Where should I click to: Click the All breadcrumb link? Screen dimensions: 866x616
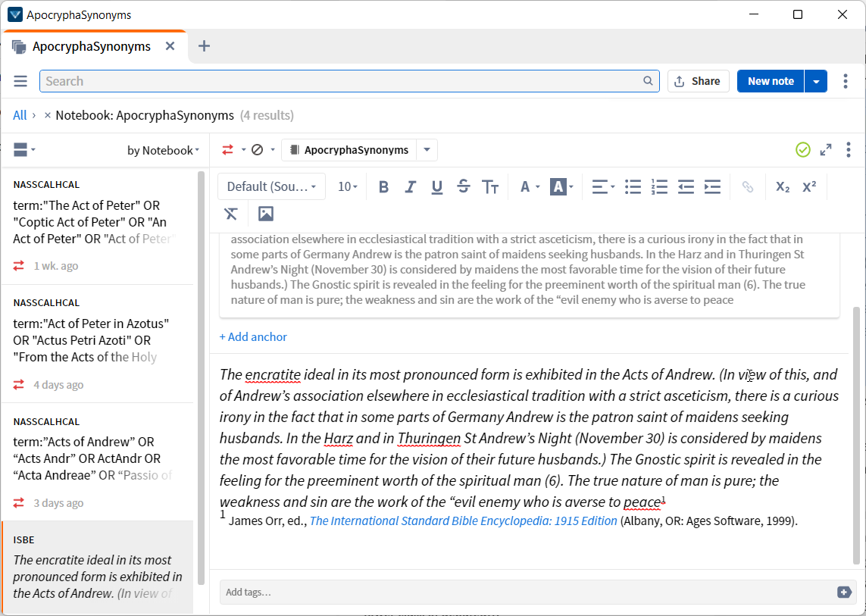[x=20, y=115]
